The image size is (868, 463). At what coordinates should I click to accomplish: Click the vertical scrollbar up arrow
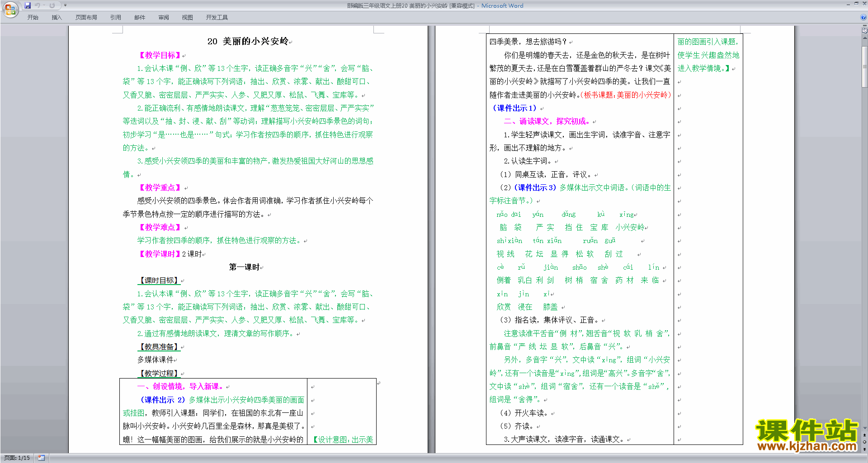tap(864, 37)
